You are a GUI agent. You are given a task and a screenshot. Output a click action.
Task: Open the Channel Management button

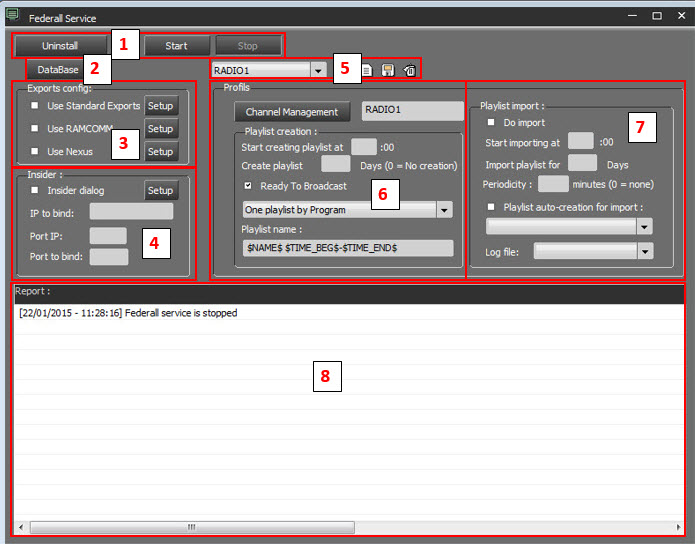point(292,112)
